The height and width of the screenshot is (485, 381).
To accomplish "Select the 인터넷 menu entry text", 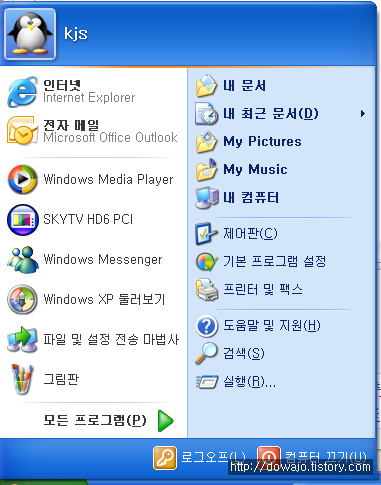I will click(62, 85).
